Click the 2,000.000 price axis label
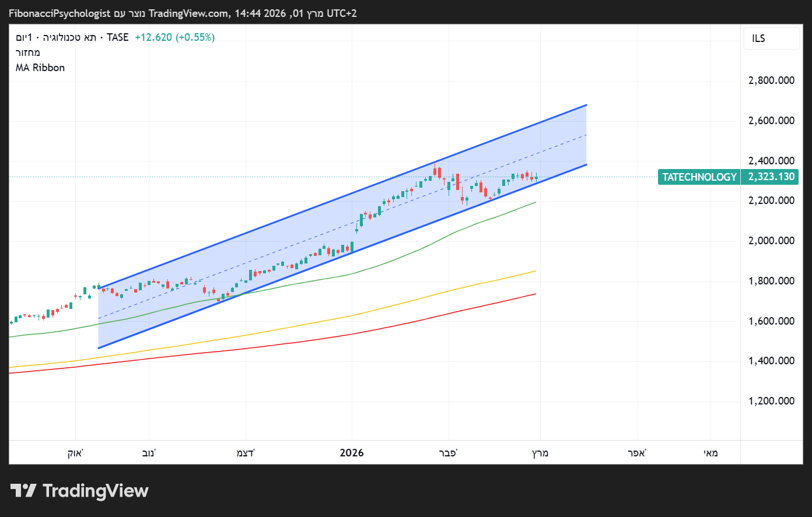 pyautogui.click(x=771, y=241)
